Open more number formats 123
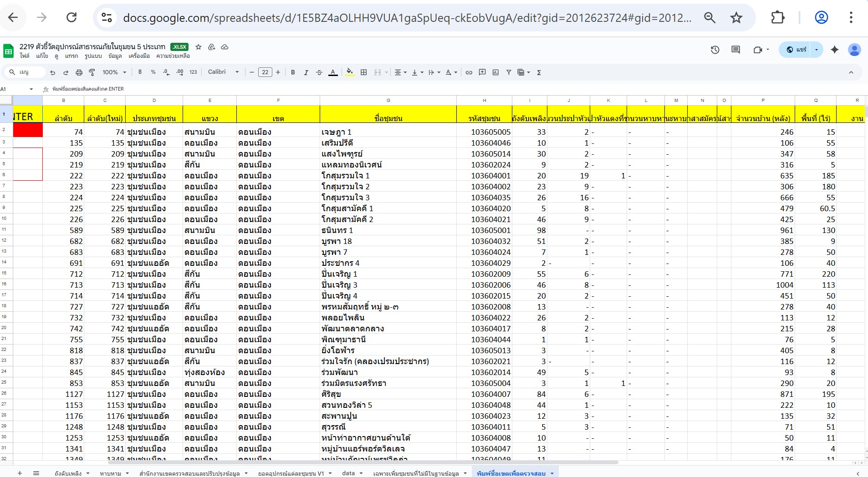 tap(193, 72)
